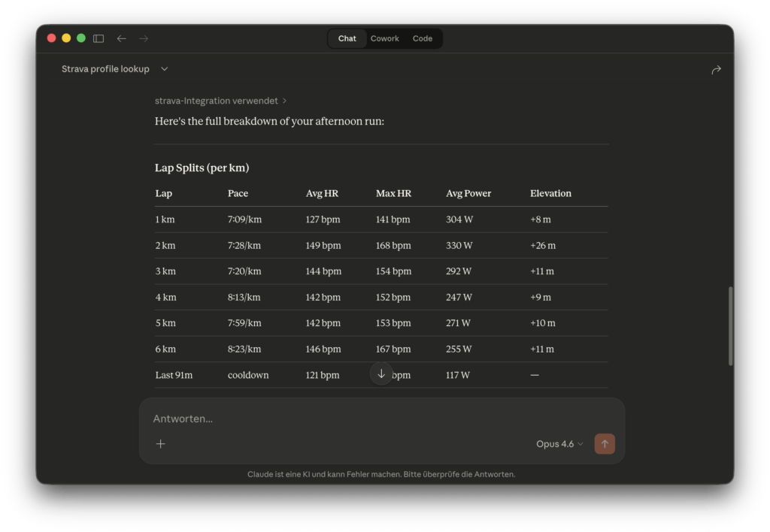The height and width of the screenshot is (532, 770).
Task: Select the cooldown pace cell
Action: [248, 375]
